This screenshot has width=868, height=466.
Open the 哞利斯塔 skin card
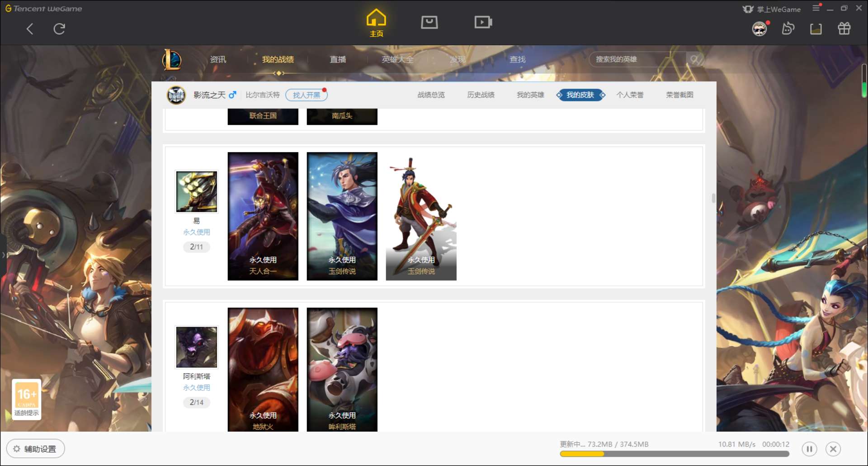(x=342, y=370)
